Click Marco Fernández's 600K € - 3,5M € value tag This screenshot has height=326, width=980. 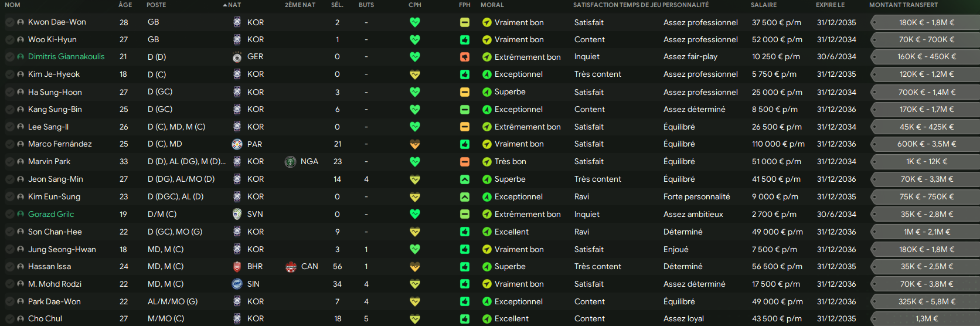point(926,144)
